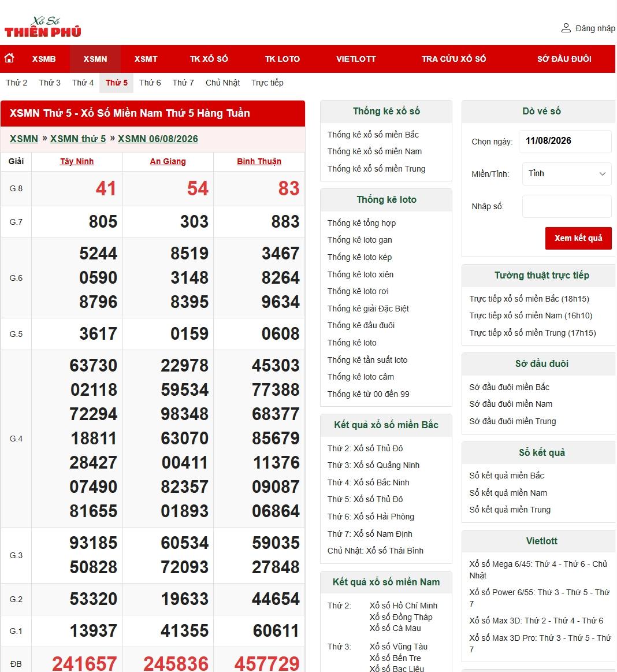617x672 pixels.
Task: Switch to the Thứ 6 tab
Action: coord(150,83)
